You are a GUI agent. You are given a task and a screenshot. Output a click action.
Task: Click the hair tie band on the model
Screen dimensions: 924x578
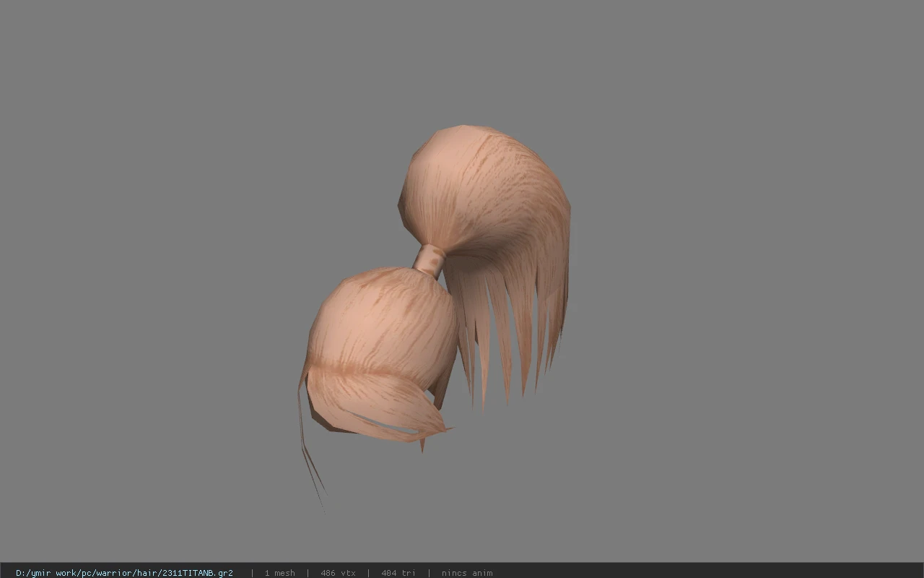pos(430,260)
